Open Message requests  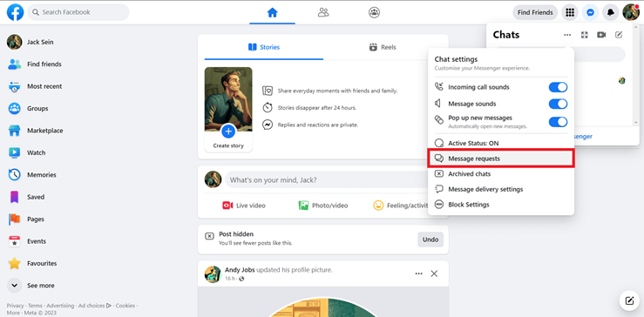click(501, 158)
